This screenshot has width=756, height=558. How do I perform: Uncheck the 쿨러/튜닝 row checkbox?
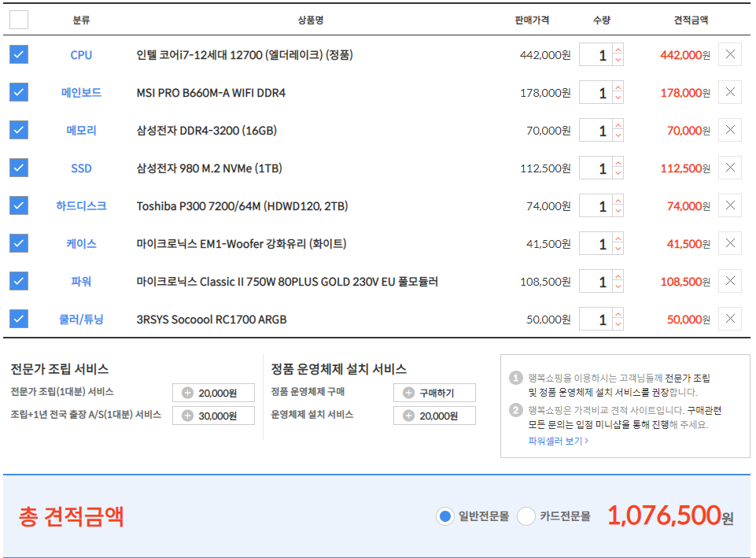(x=19, y=319)
